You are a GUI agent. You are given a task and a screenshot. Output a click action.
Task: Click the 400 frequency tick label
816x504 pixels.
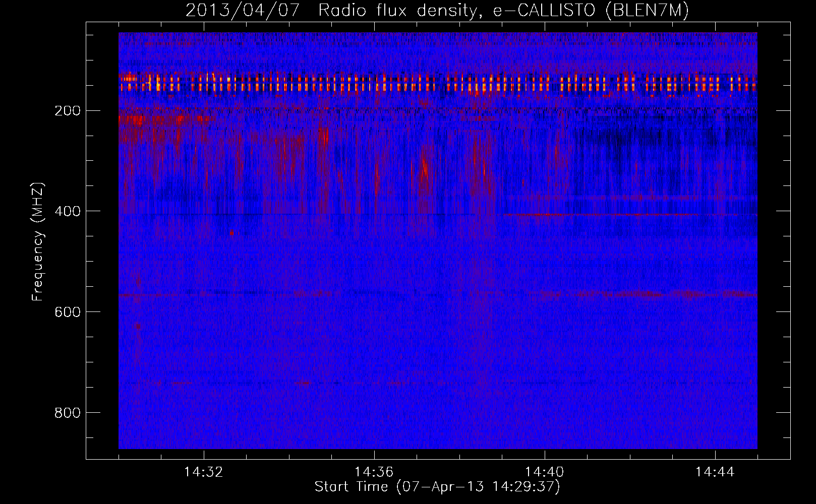(67, 211)
